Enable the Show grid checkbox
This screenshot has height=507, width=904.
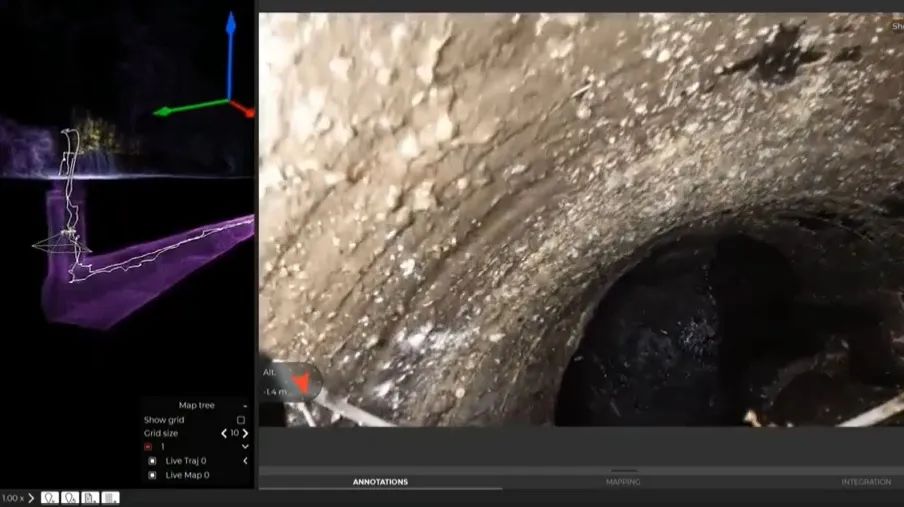(x=241, y=420)
